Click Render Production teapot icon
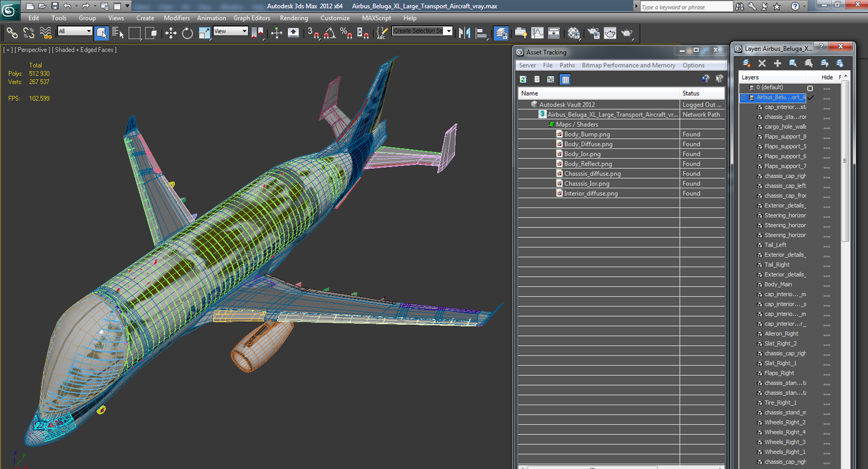Image resolution: width=868 pixels, height=469 pixels. point(627,33)
